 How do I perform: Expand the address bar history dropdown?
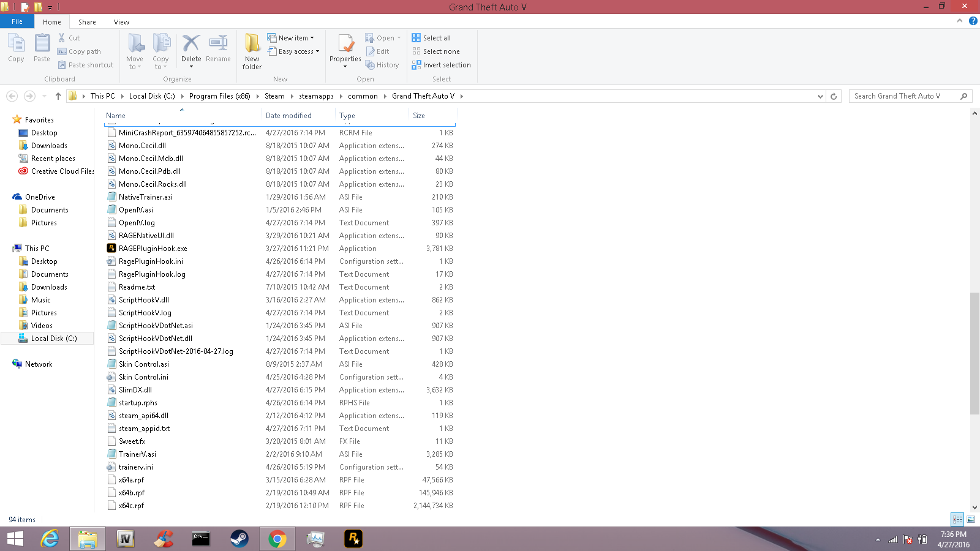click(x=820, y=96)
